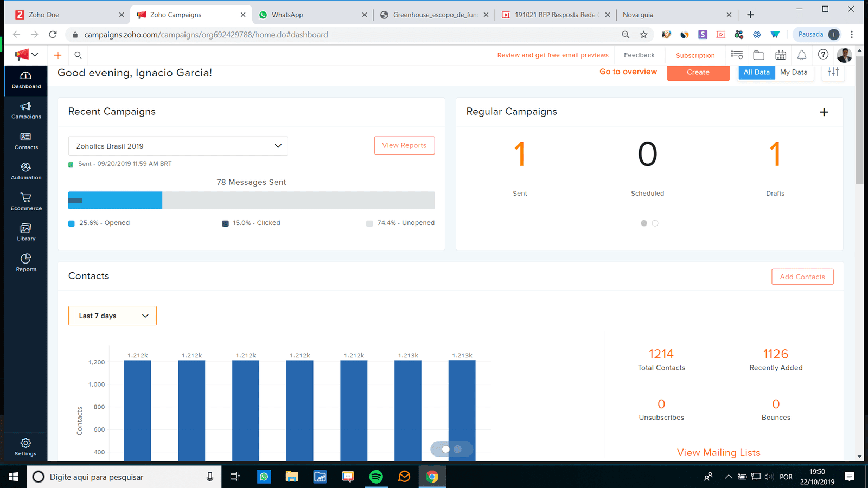
Task: Open Windows action center notifications
Action: pos(850,477)
